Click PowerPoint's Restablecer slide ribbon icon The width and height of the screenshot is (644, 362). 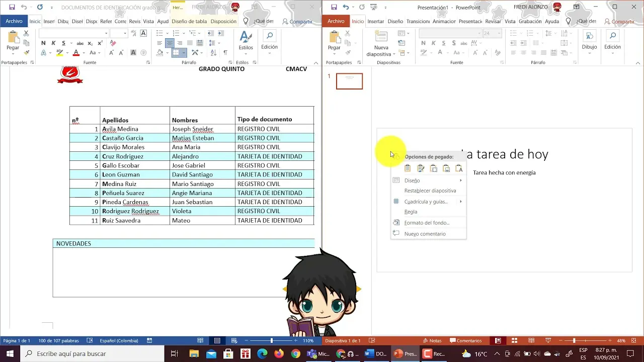[401, 43]
